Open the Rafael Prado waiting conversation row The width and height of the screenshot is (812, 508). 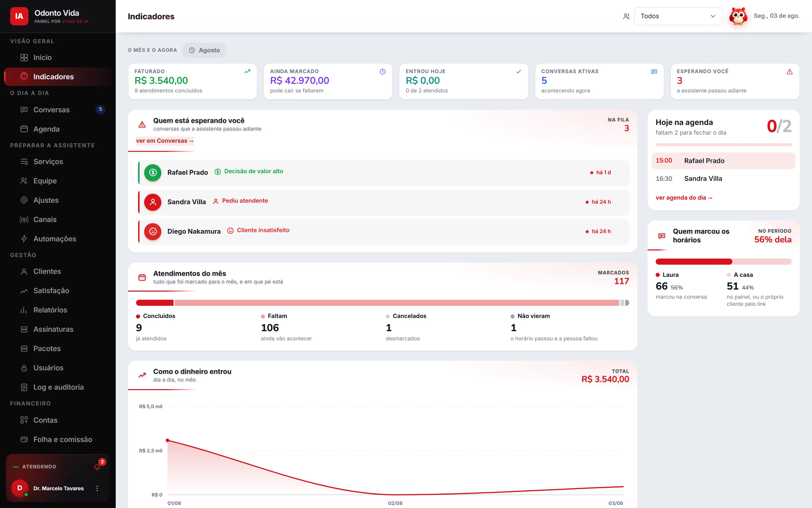[x=383, y=173]
